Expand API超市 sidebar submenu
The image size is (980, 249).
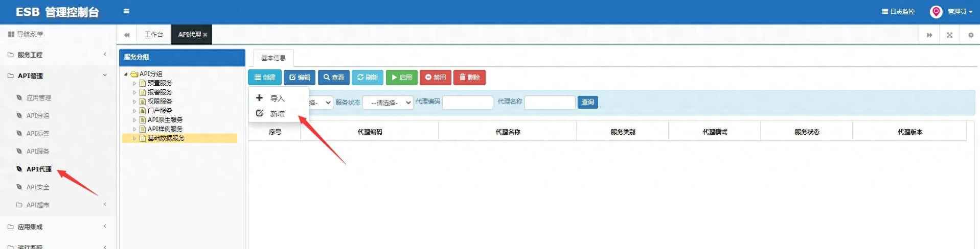(58, 205)
